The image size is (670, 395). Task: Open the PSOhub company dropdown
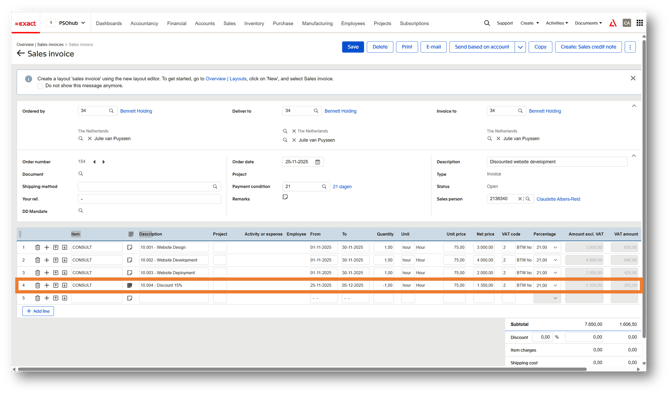coord(72,23)
